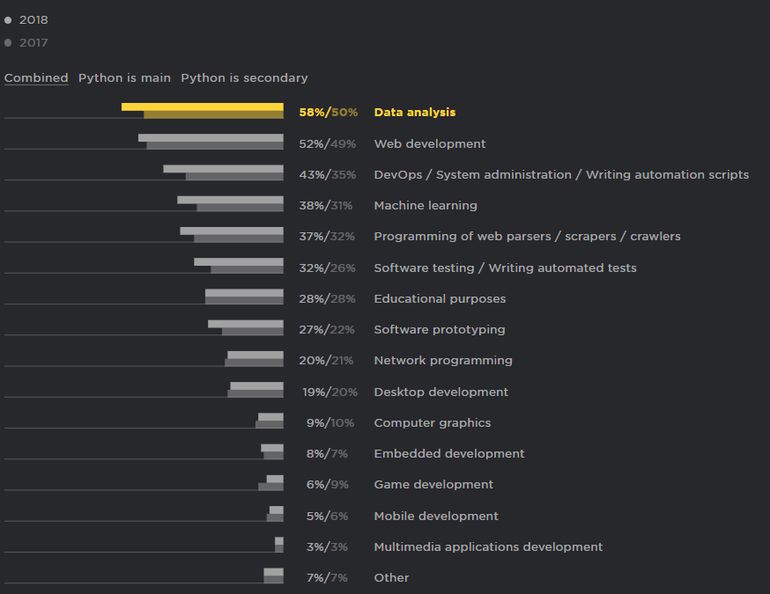Open the "Python is secondary" tab

pos(244,78)
